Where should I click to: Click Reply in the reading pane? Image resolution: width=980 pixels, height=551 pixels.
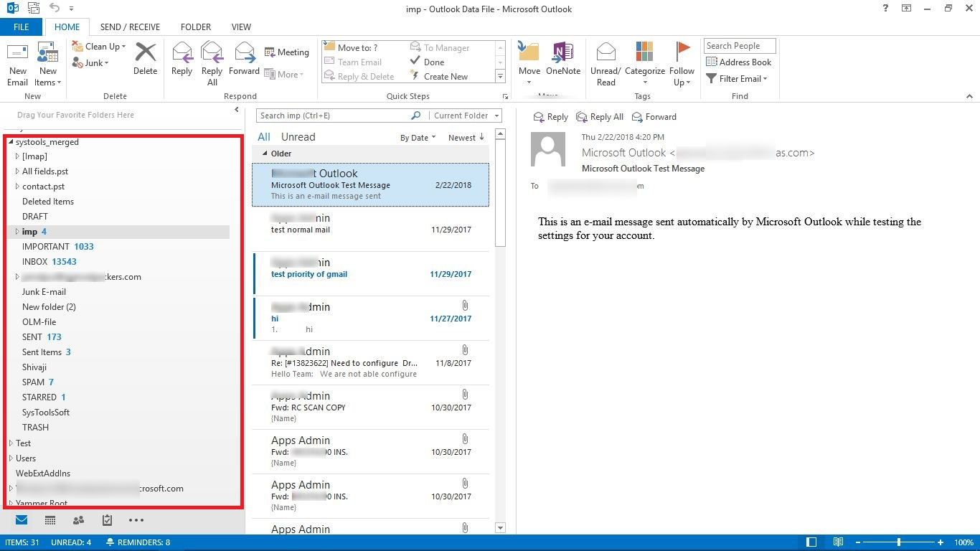pos(550,117)
